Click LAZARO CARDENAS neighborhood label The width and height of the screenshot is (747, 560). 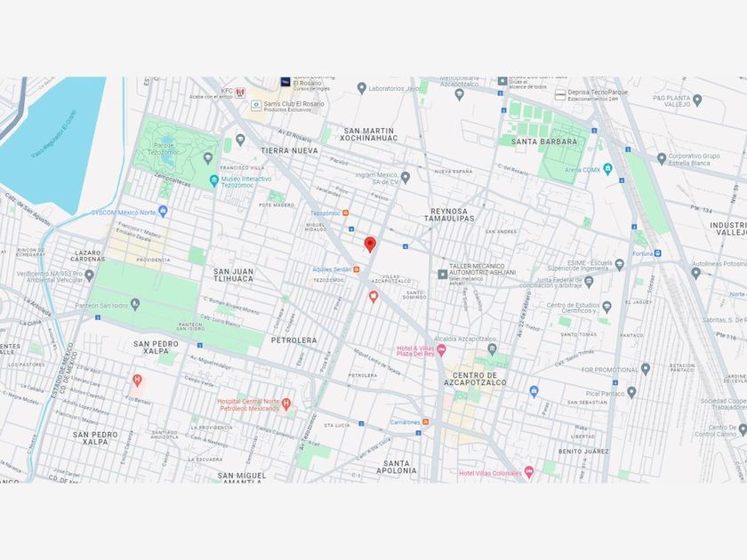coord(88,256)
